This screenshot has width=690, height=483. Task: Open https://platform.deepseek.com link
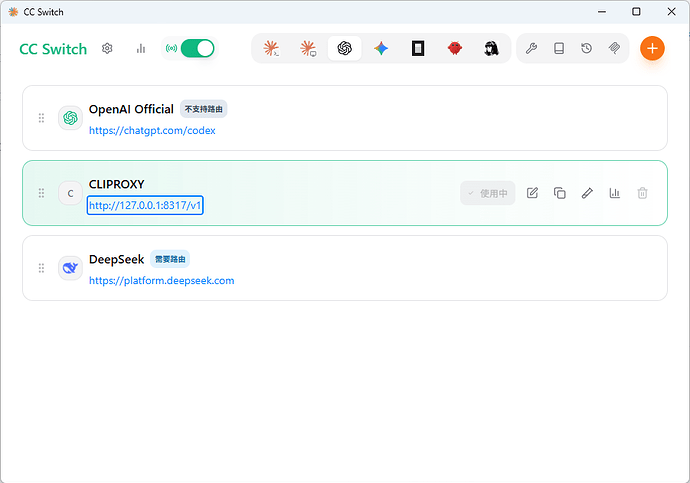tap(161, 281)
